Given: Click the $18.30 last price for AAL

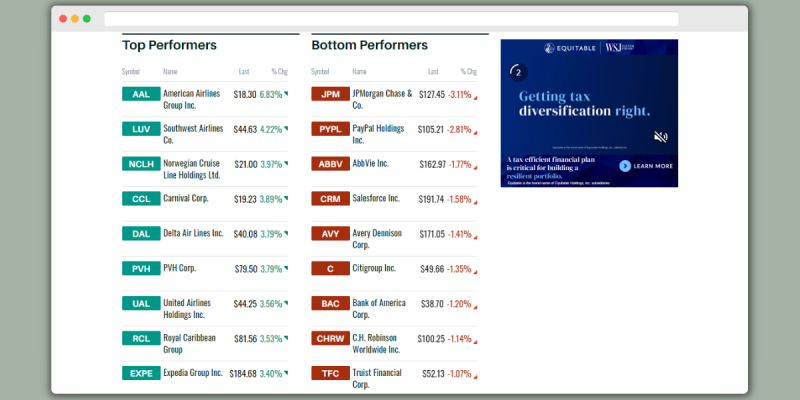Looking at the screenshot, I should pos(245,95).
